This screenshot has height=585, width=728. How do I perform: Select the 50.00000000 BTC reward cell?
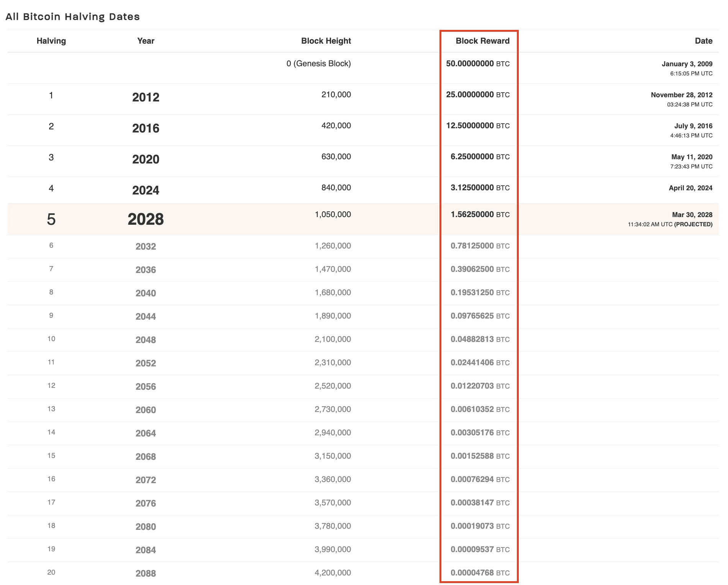click(x=478, y=64)
